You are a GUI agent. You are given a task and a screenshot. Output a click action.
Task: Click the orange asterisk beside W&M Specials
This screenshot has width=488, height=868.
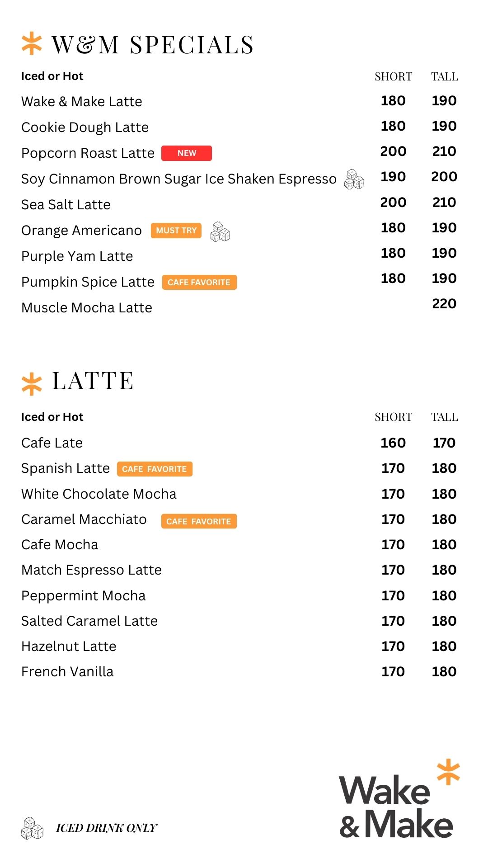coord(32,43)
